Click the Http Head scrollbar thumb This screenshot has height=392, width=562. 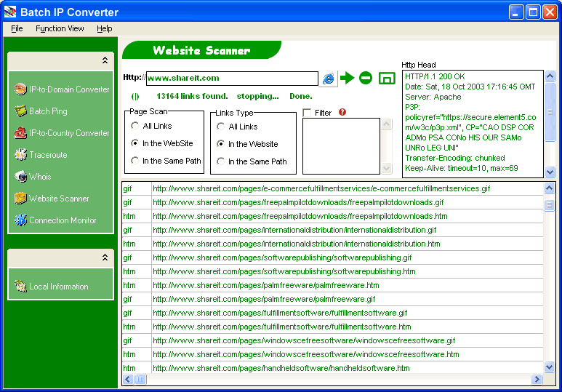point(550,111)
